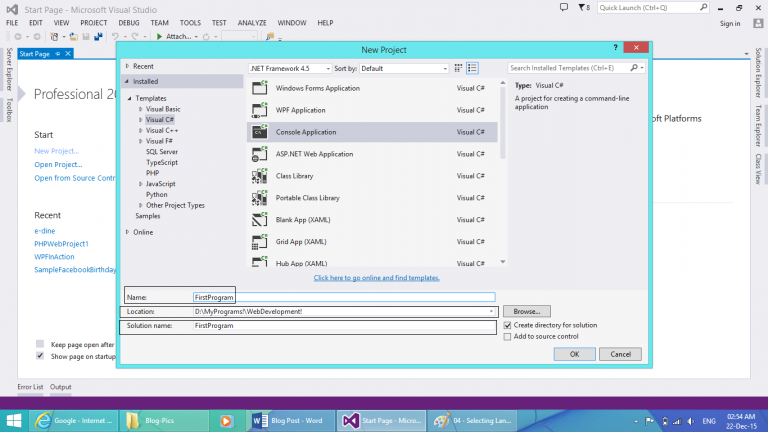Image resolution: width=768 pixels, height=432 pixels.
Task: Click the template list scroll up arrow
Action: click(503, 83)
